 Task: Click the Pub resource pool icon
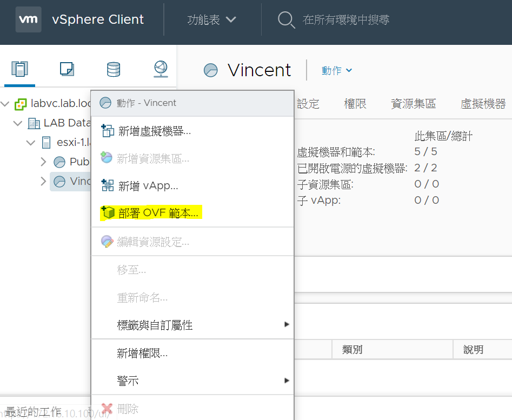pyautogui.click(x=59, y=162)
